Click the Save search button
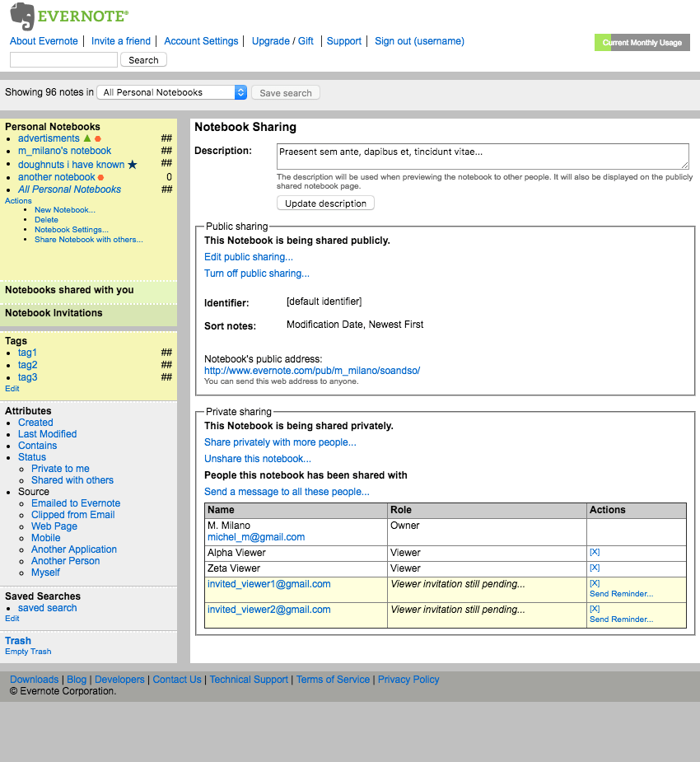Viewport: 700px width, 762px height. [286, 93]
